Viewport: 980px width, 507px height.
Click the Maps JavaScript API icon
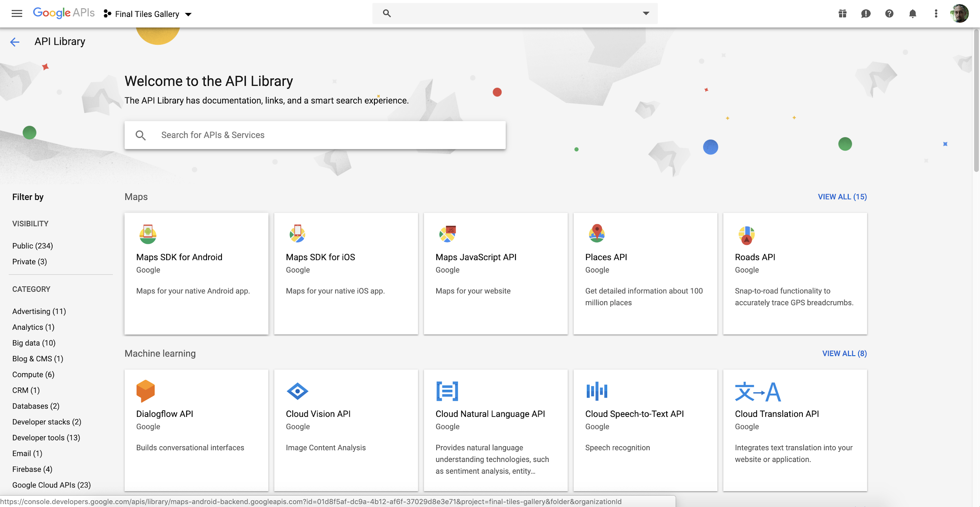click(x=447, y=233)
